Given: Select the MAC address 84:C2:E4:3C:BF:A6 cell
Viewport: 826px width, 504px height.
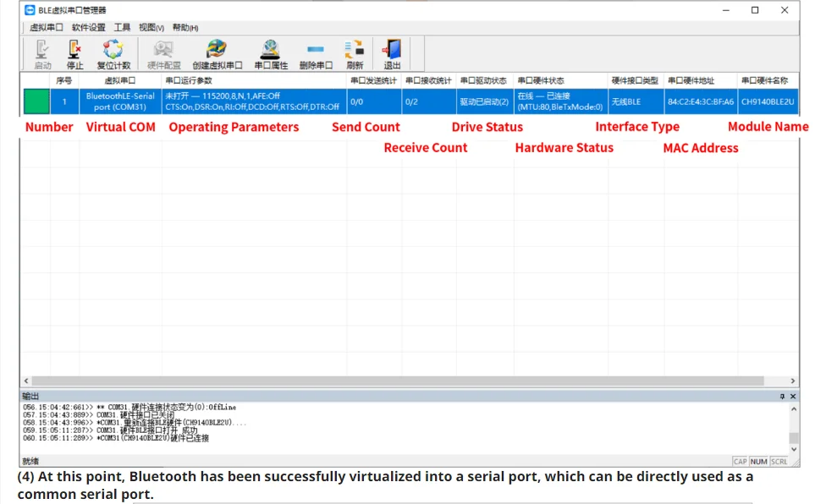Looking at the screenshot, I should (x=701, y=101).
